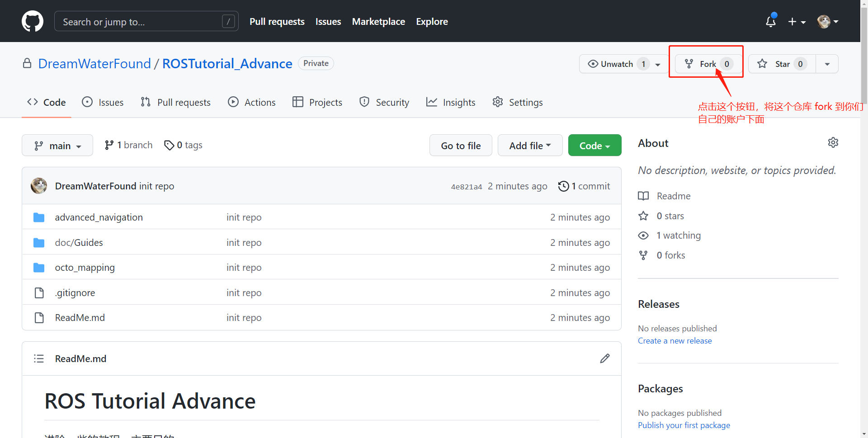
Task: Focus the Search or jump to field
Action: pyautogui.click(x=146, y=21)
